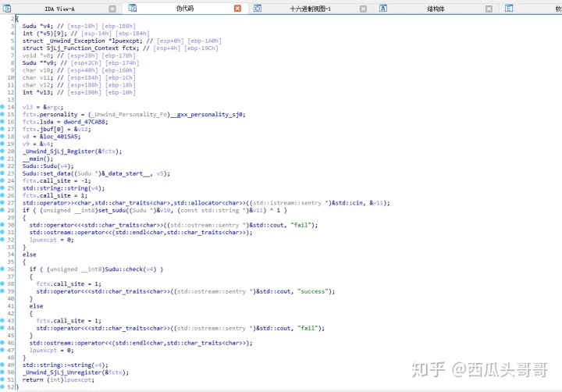Click the 结构体 tab's A icon
Viewport: 562px width, 392px height.
coord(382,9)
